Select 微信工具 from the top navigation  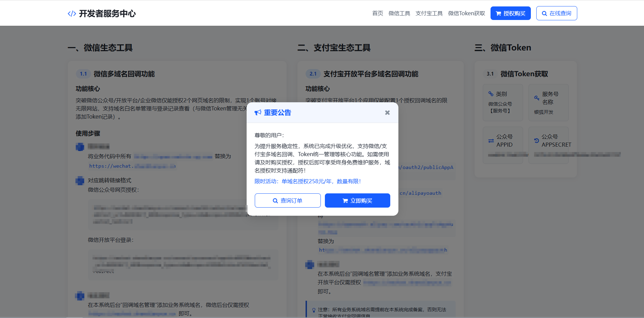(x=399, y=13)
